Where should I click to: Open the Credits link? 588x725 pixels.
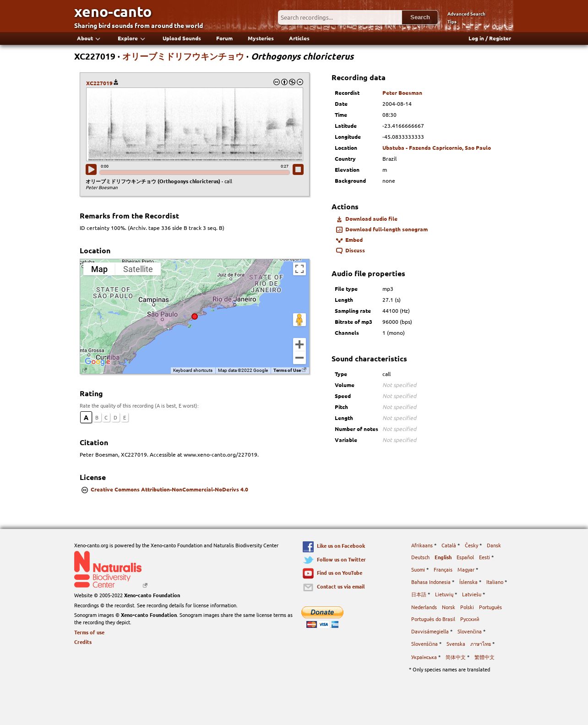click(x=83, y=642)
